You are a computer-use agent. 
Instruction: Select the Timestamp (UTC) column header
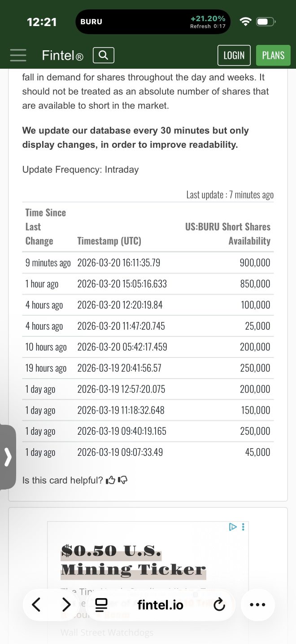pyautogui.click(x=109, y=241)
